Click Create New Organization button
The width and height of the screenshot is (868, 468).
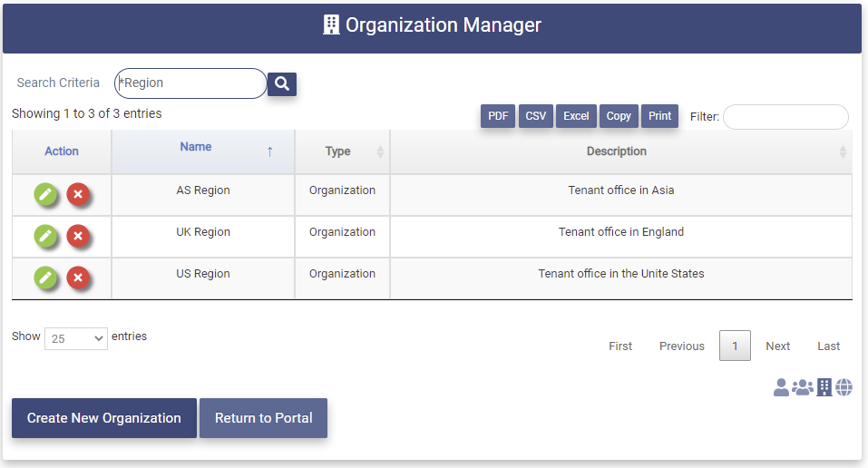(x=104, y=418)
